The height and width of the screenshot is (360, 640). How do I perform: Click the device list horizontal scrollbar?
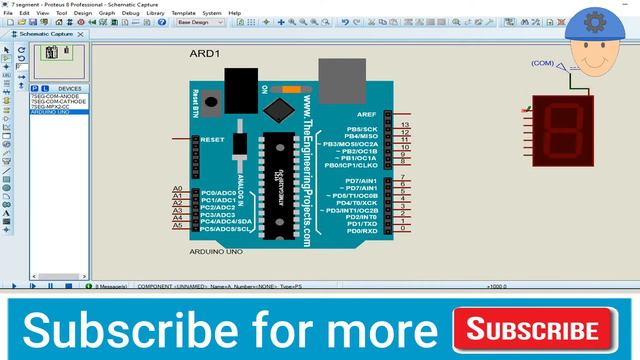pyautogui.click(x=58, y=276)
